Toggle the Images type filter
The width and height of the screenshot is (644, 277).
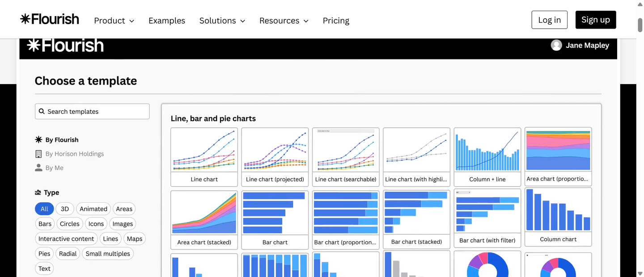(x=123, y=224)
